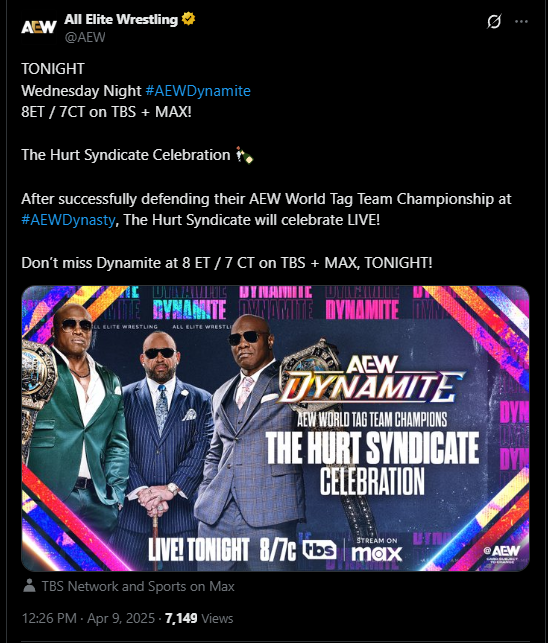Expand the Hurt Syndicate Celebration promo image
The height and width of the screenshot is (643, 548).
(x=275, y=428)
